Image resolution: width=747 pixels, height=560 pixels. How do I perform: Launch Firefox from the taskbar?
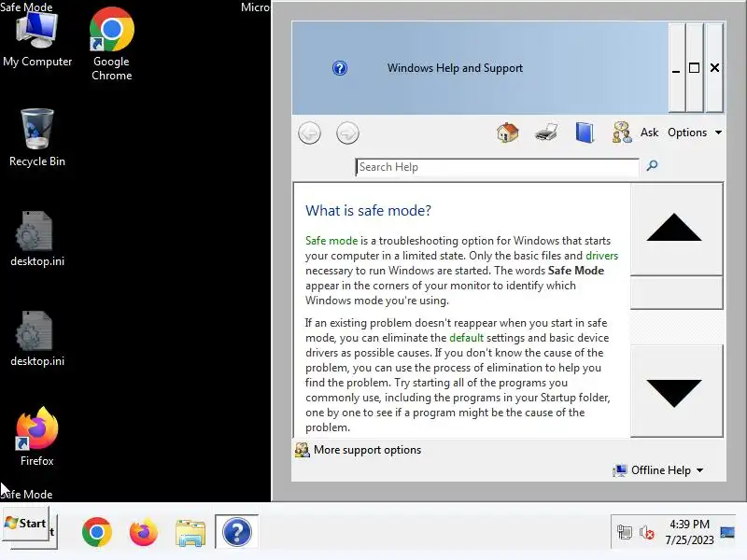click(144, 531)
